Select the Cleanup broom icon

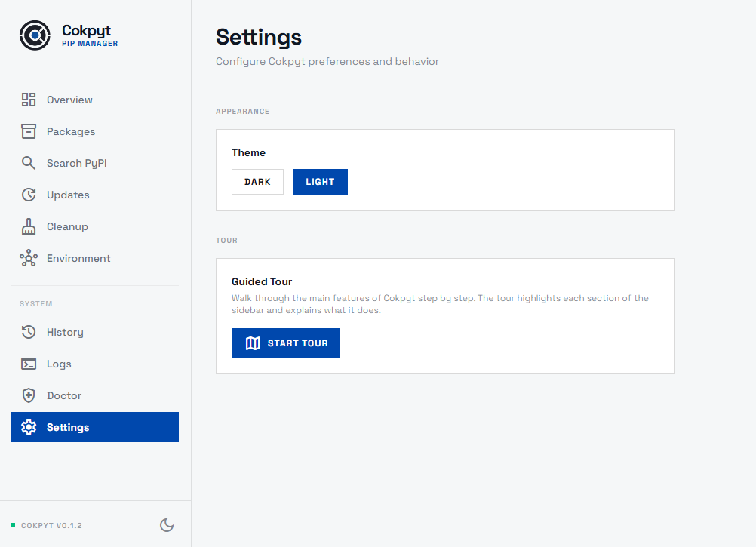point(29,226)
